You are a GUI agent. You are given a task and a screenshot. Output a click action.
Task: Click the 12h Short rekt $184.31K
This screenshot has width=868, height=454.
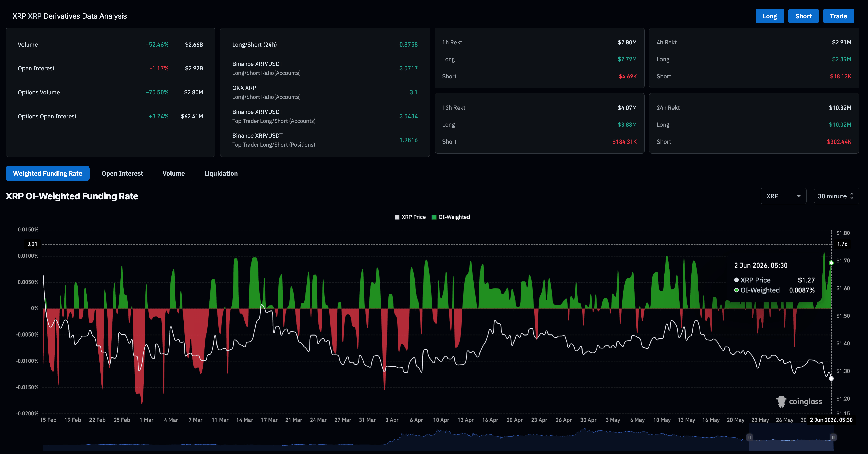[625, 142]
